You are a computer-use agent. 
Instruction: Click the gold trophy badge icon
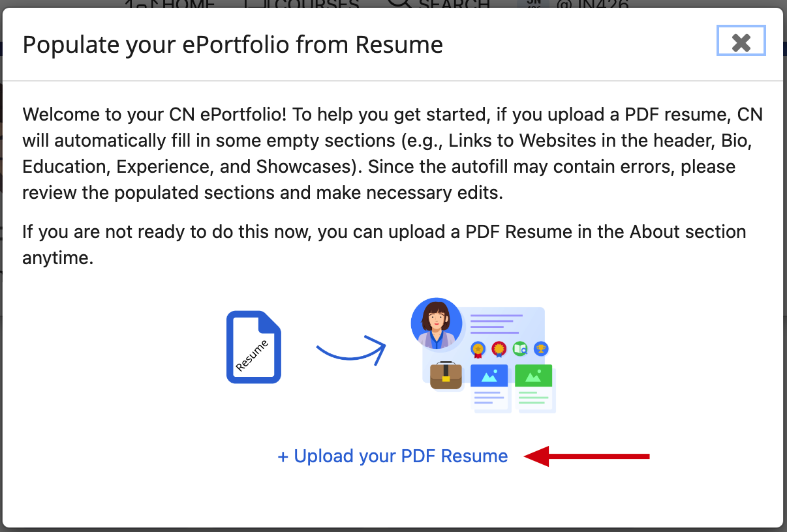pos(541,349)
